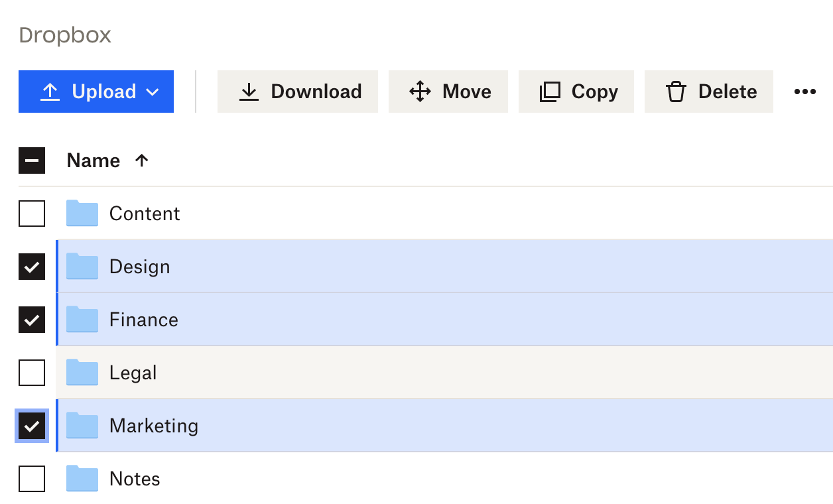Toggle the select-all checkbox in header
833x504 pixels.
click(x=32, y=160)
